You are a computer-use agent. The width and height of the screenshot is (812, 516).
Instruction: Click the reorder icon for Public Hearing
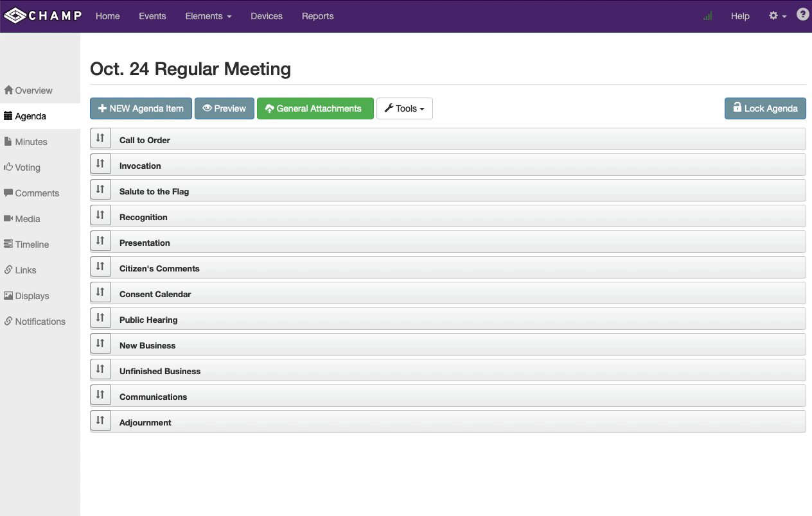pyautogui.click(x=100, y=318)
